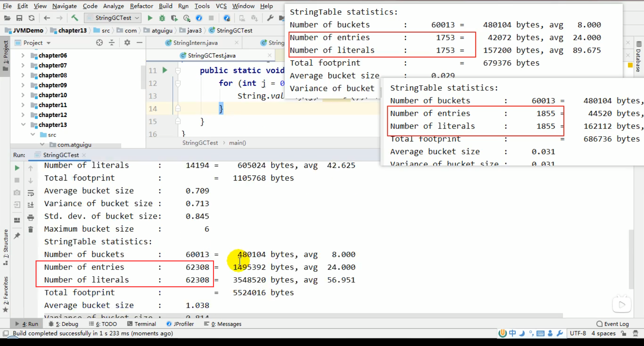Toggle the fold marker at line 12
Viewport: 644px width, 346px height.
[178, 83]
